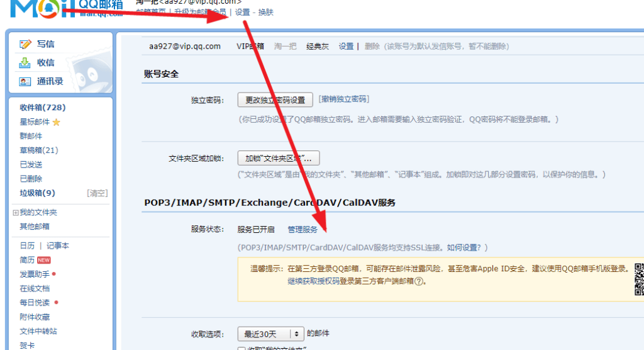Click the NEW badge next to 简历
This screenshot has width=644, height=350.
coord(43,260)
